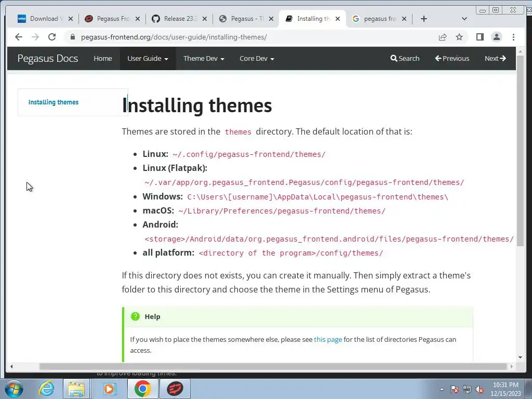Open the tab search chevron
The image size is (532, 399).
point(464,19)
